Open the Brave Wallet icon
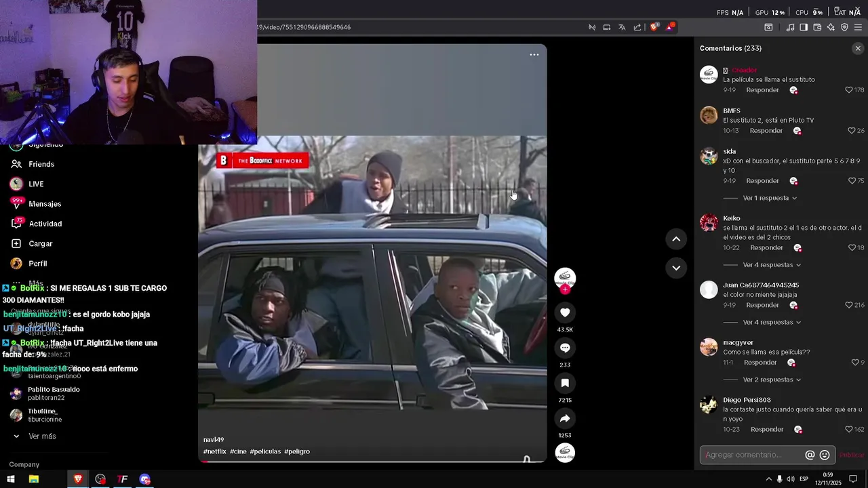Viewport: 868px width, 488px height. [x=817, y=27]
